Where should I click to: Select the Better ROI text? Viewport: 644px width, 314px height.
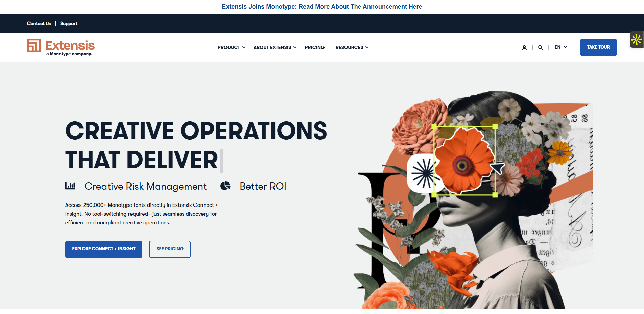tap(263, 186)
